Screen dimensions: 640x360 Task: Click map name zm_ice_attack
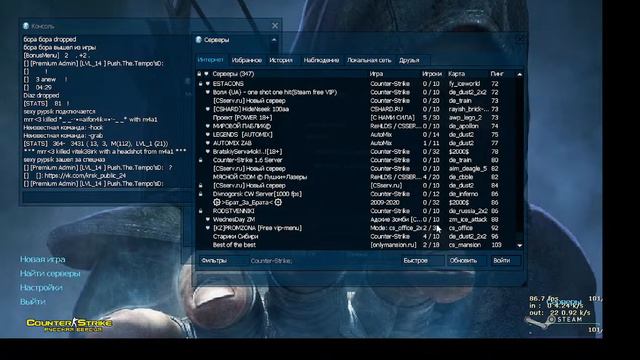[x=468, y=220]
